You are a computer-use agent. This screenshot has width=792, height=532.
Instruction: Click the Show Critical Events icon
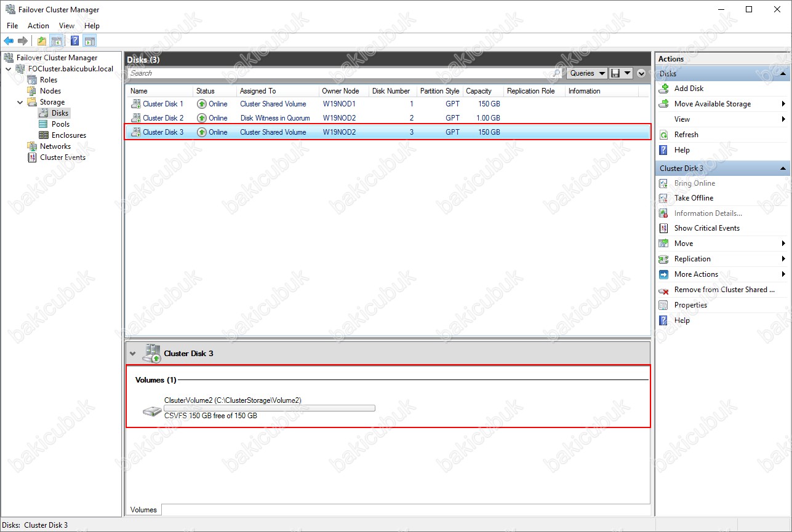(x=663, y=228)
